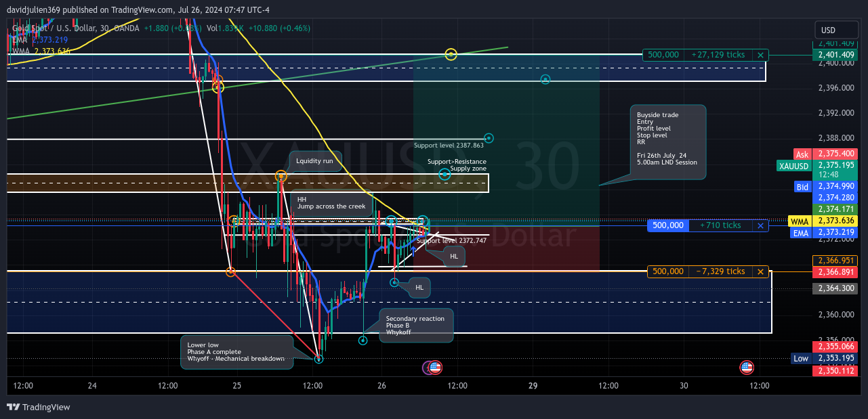Select the teal circle at the Lower low callout

pyautogui.click(x=319, y=359)
